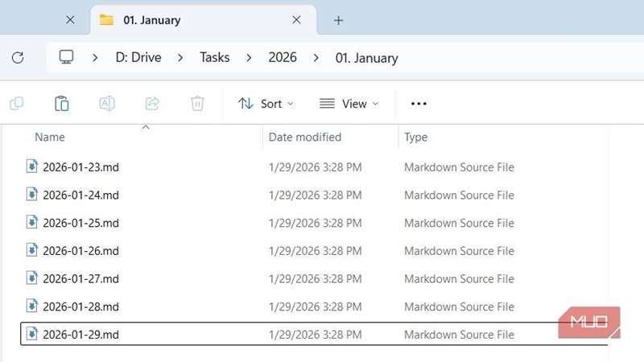This screenshot has height=362, width=644.
Task: Click the Rename toolbar icon
Action: point(107,104)
